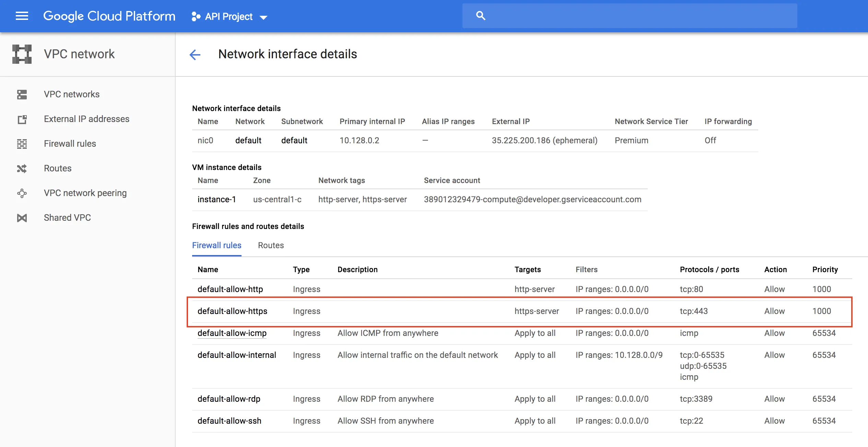Open the default-allow-https rule

(232, 311)
